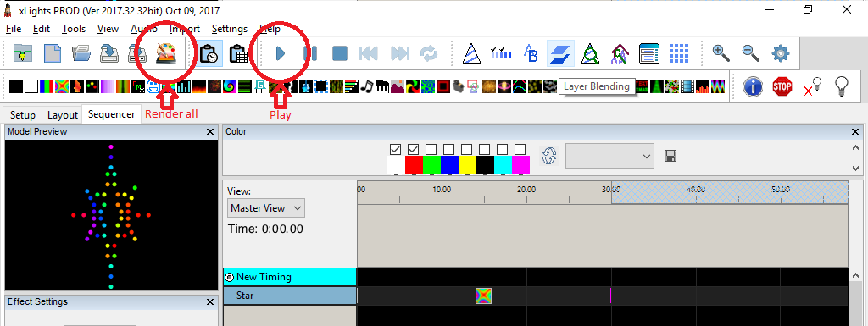
Task: Zoom in the timeline with magnifier plus
Action: 721,53
